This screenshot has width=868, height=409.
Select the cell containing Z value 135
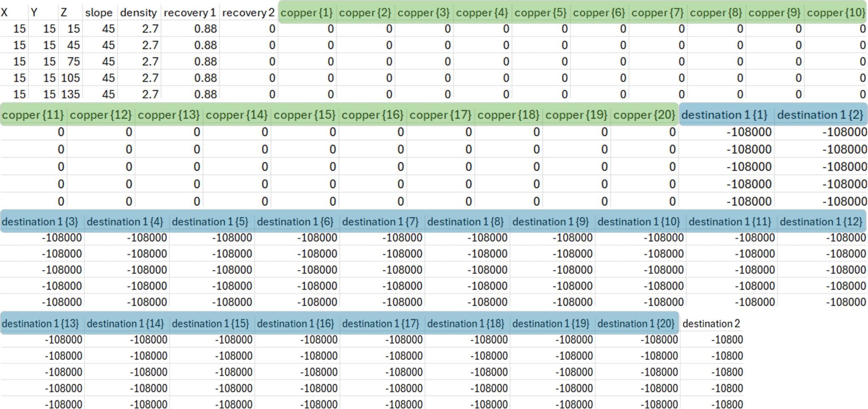click(x=70, y=94)
